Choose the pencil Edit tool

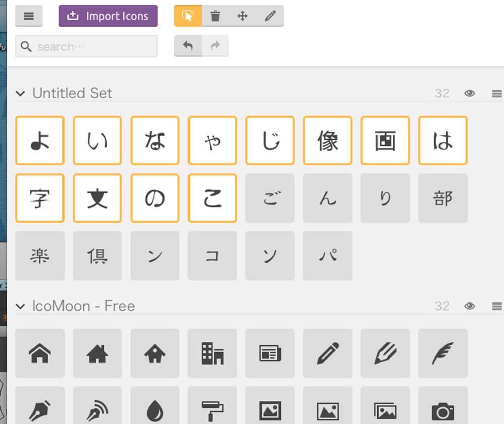270,16
